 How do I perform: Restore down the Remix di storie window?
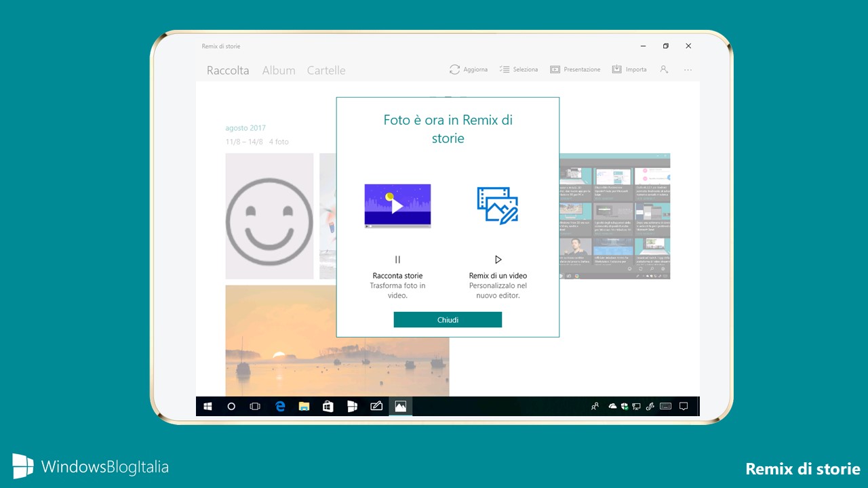click(x=666, y=46)
